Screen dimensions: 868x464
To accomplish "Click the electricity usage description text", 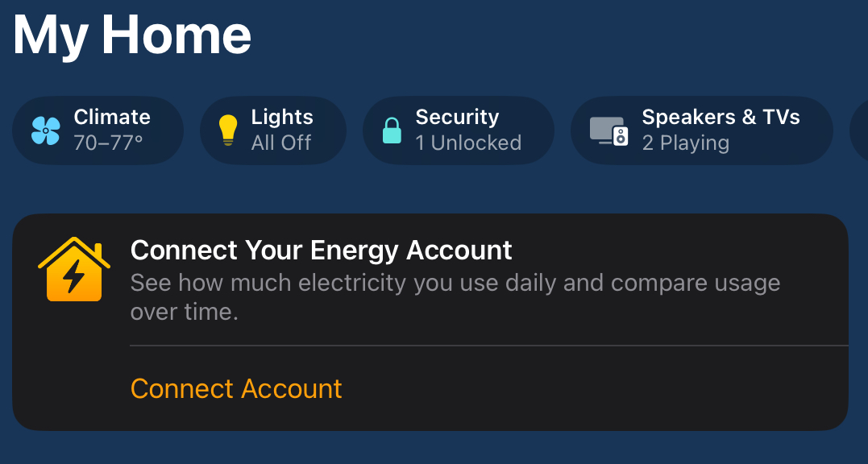I will point(455,297).
